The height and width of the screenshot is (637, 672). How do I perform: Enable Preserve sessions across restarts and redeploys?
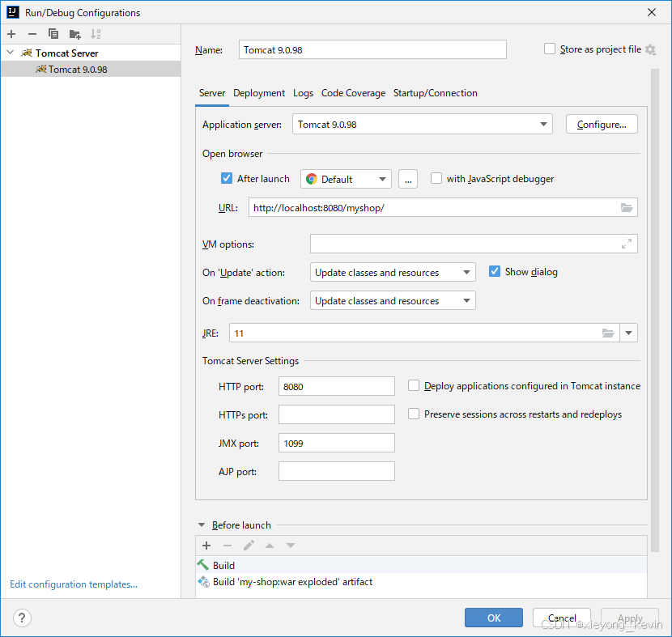[414, 414]
